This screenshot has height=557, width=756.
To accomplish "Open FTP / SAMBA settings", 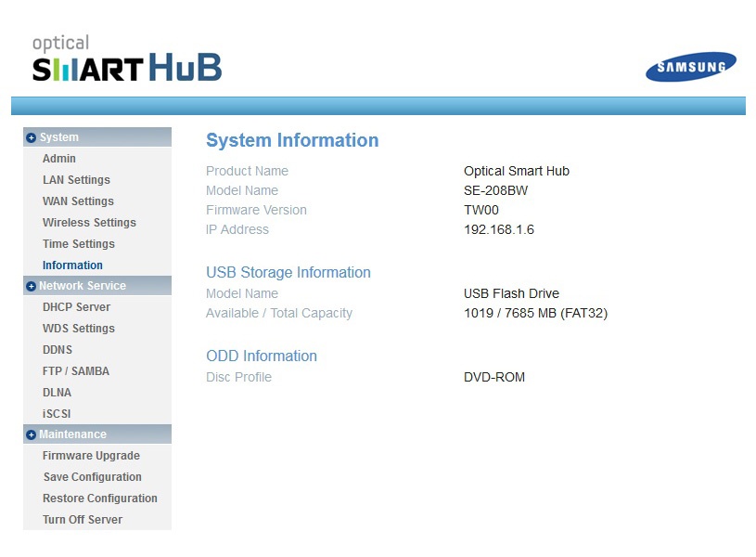I will 76,370.
